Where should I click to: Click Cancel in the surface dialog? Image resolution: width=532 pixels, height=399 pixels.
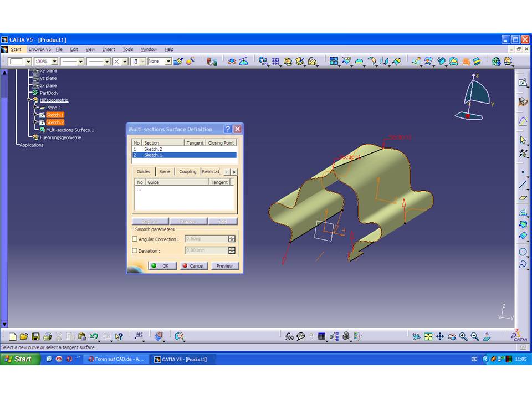click(193, 265)
